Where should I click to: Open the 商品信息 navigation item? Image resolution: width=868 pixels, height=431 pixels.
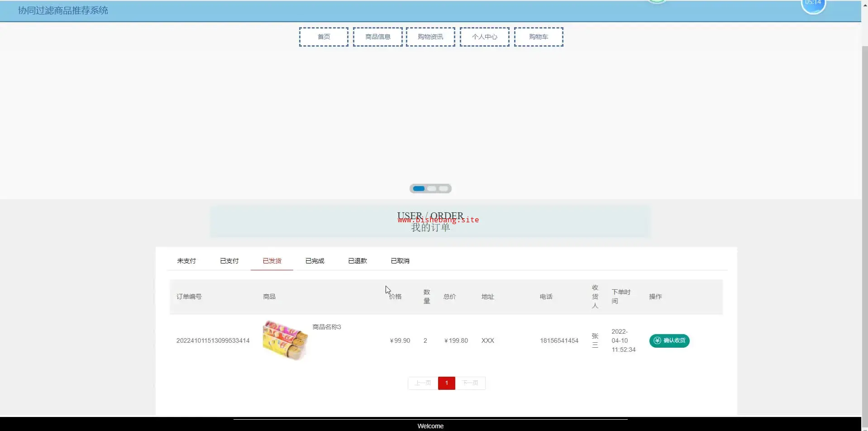click(x=377, y=37)
